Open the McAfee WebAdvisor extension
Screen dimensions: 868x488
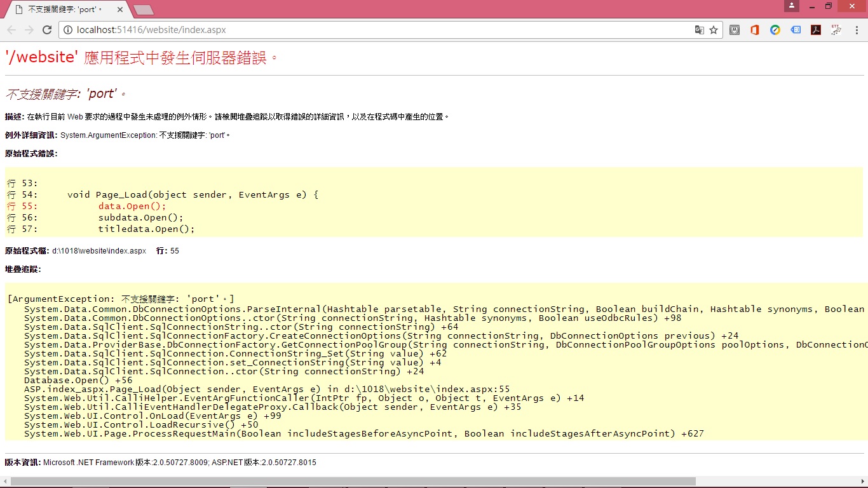pyautogui.click(x=735, y=30)
